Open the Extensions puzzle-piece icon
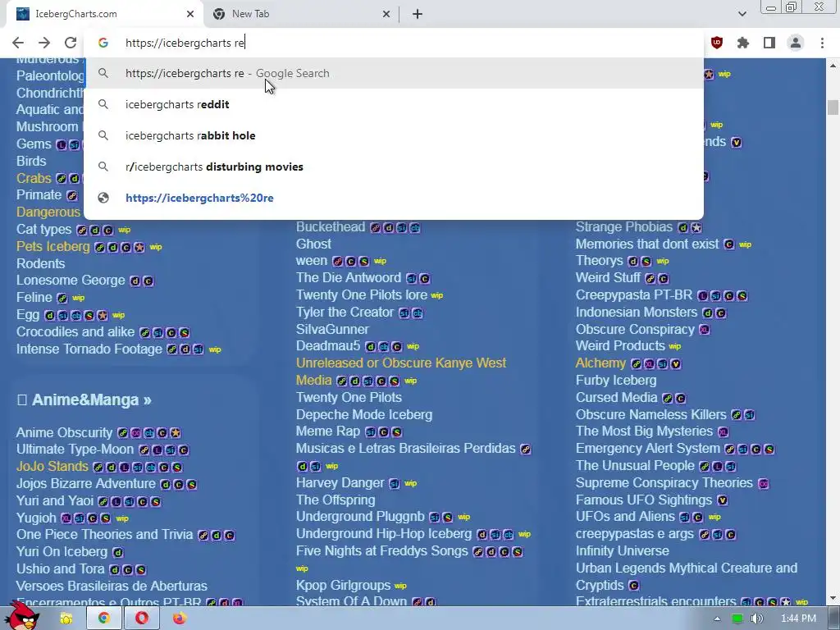The image size is (840, 630). coord(743,43)
